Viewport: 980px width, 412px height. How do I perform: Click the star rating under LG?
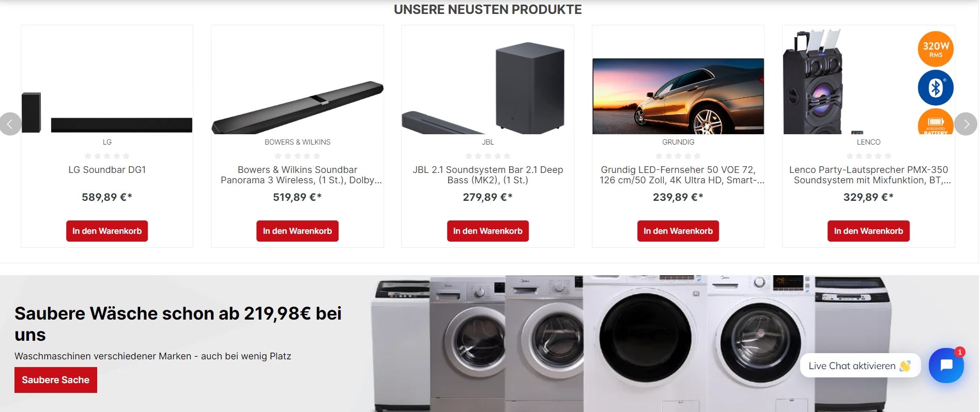tap(107, 156)
